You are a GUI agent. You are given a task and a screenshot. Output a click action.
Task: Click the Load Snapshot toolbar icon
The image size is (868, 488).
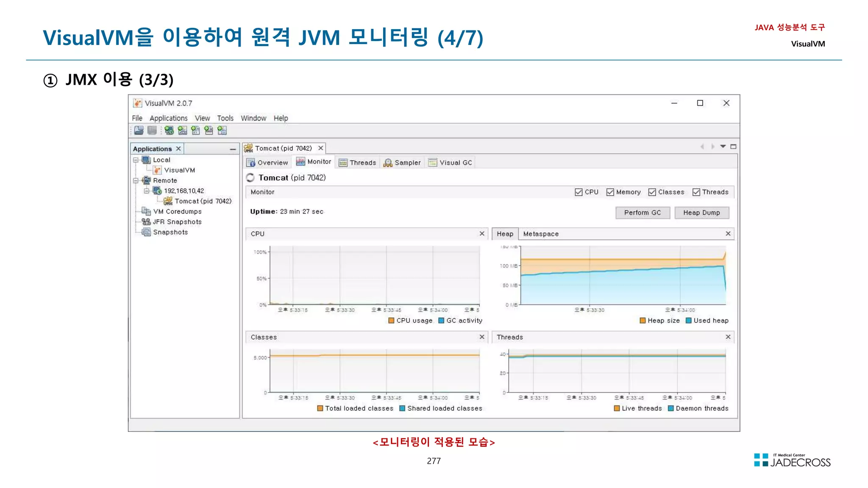pos(139,130)
